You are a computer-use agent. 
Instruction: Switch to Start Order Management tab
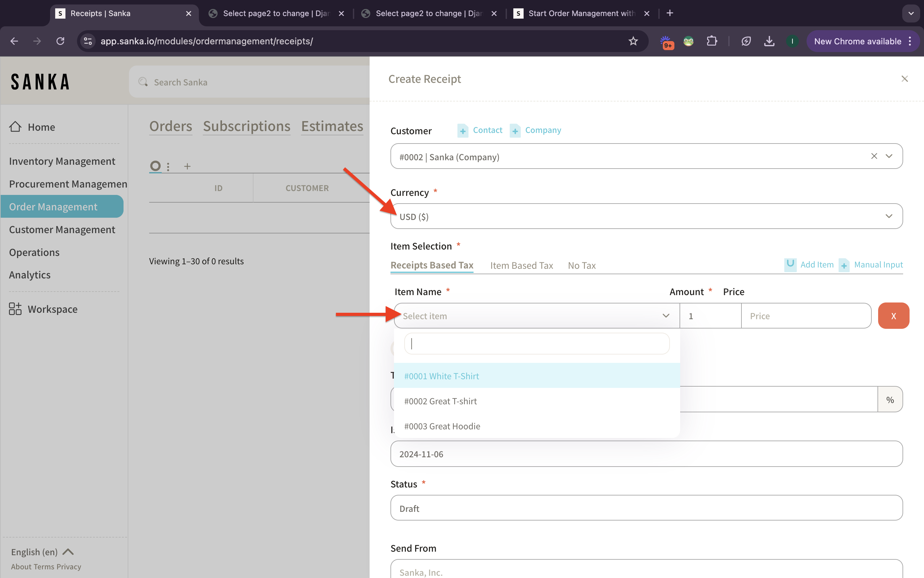tap(581, 13)
